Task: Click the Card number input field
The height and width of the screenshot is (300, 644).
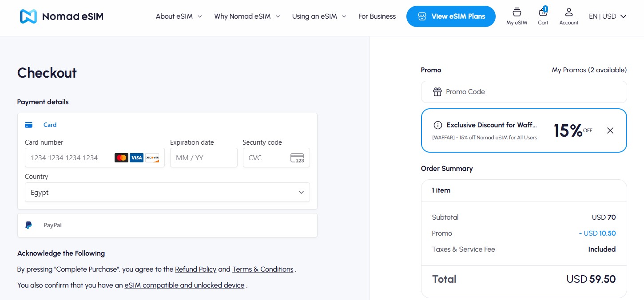Action: [95, 158]
